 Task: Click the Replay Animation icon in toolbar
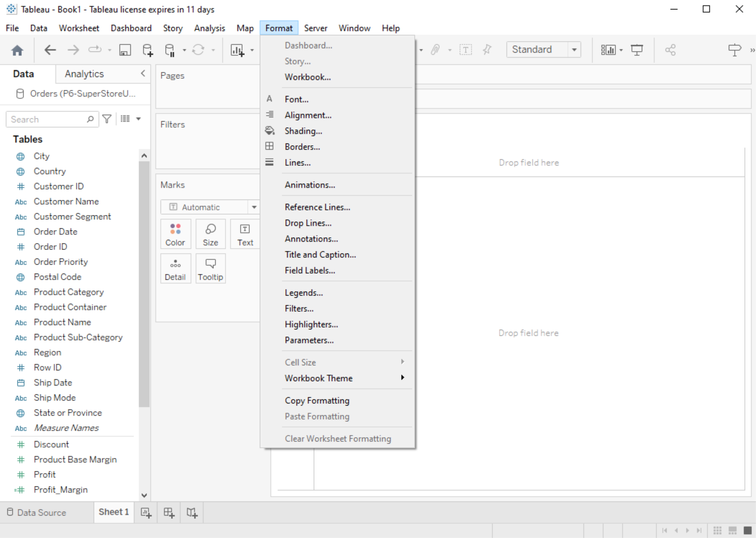click(95, 50)
